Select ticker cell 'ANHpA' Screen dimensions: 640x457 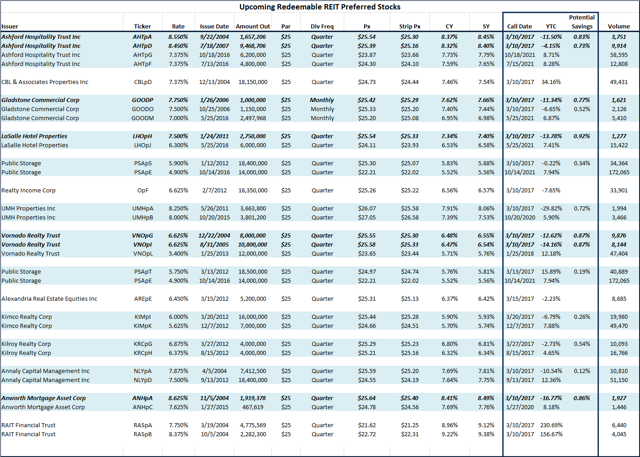[x=142, y=398]
